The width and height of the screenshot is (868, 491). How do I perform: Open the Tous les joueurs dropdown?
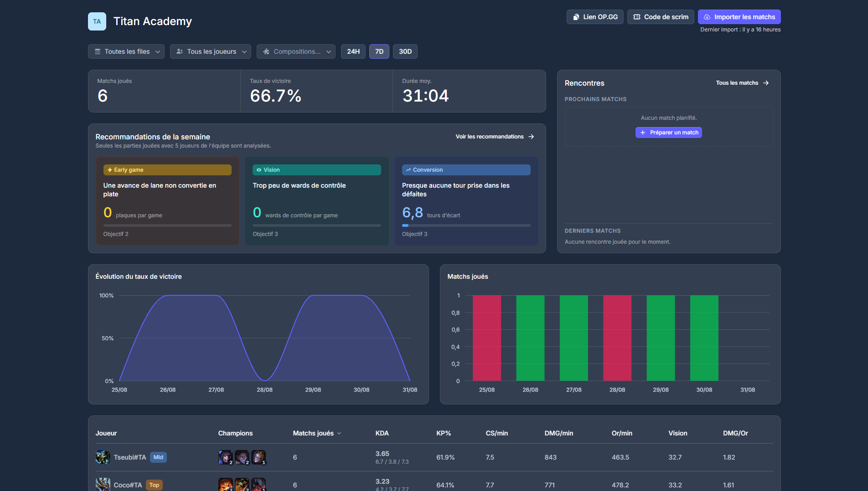(x=211, y=51)
